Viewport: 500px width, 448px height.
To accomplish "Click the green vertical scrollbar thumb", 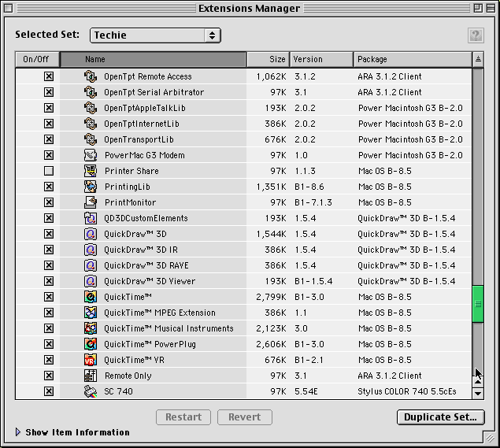I will click(x=478, y=304).
